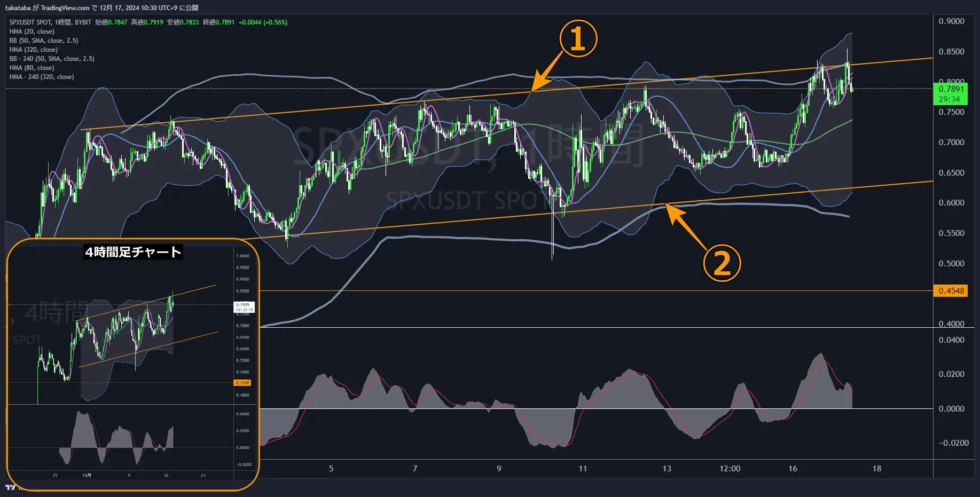Viewport: 980px width, 497px height.
Task: Click date label 7 on time axis
Action: (x=415, y=469)
